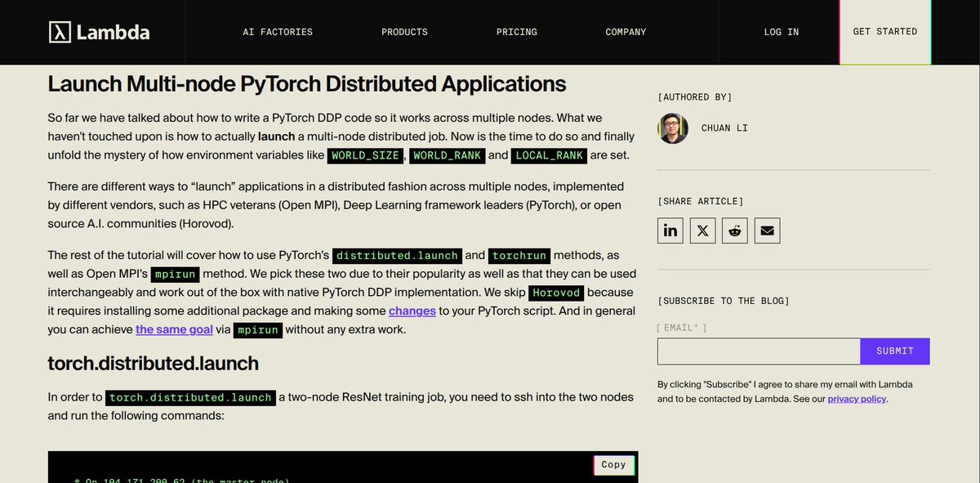Image resolution: width=980 pixels, height=483 pixels.
Task: Click author name Chuan Li
Action: click(724, 128)
